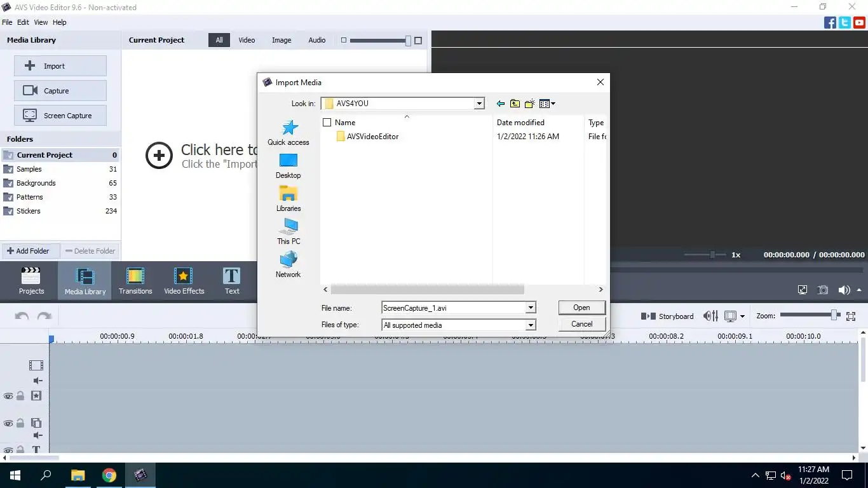Viewport: 868px width, 488px height.
Task: Open the File menu
Action: [x=7, y=22]
